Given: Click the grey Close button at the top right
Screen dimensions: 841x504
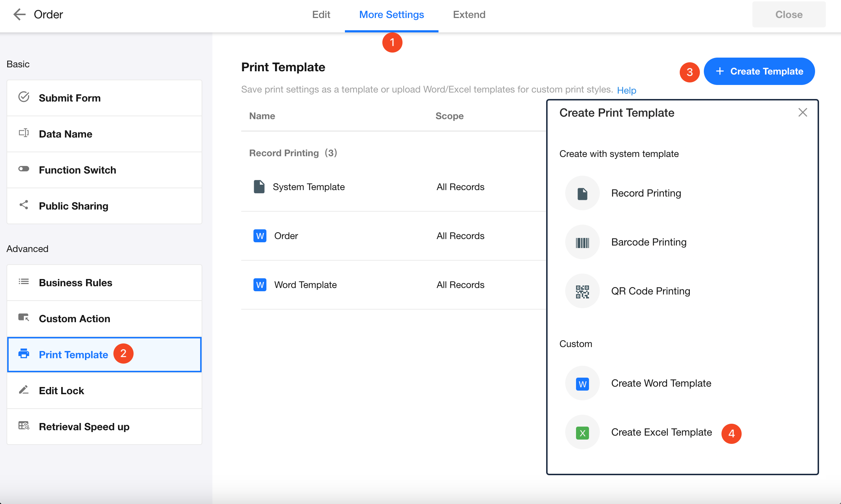Looking at the screenshot, I should 788,15.
